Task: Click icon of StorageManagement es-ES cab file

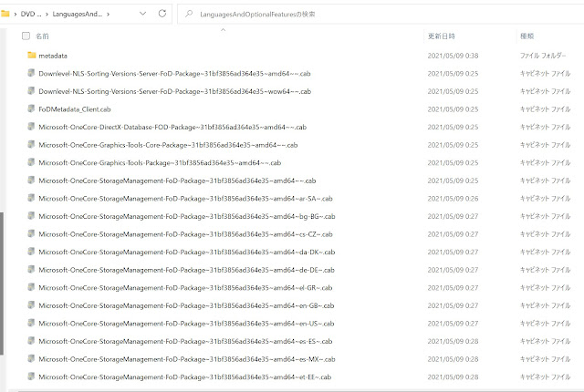Action: (31, 341)
